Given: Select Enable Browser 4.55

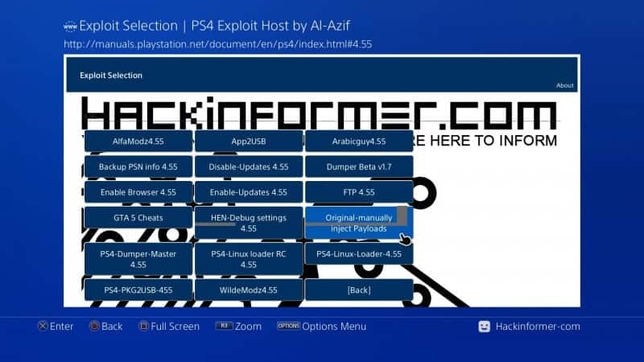Looking at the screenshot, I should pyautogui.click(x=138, y=192).
